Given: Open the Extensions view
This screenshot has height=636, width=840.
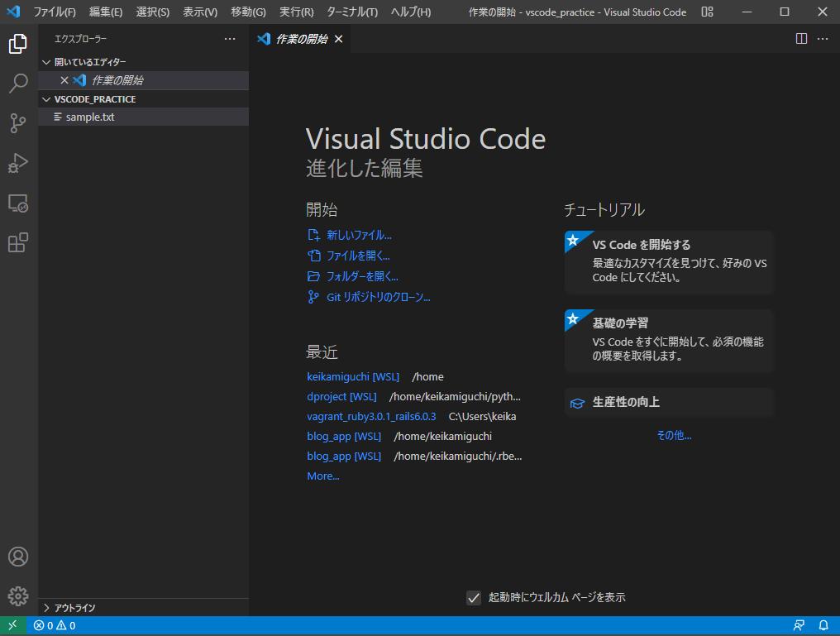Looking at the screenshot, I should (18, 242).
